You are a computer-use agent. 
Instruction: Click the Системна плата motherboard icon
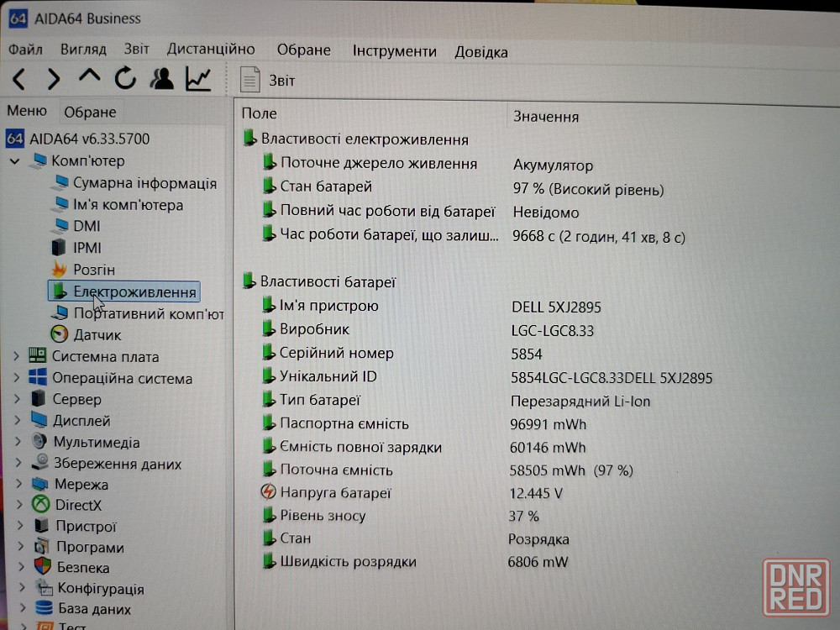38,355
